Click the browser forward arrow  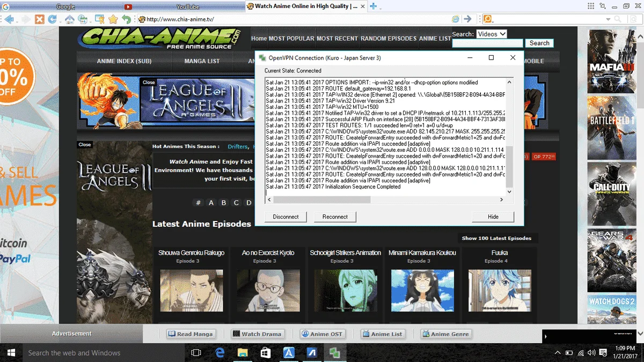(25, 19)
